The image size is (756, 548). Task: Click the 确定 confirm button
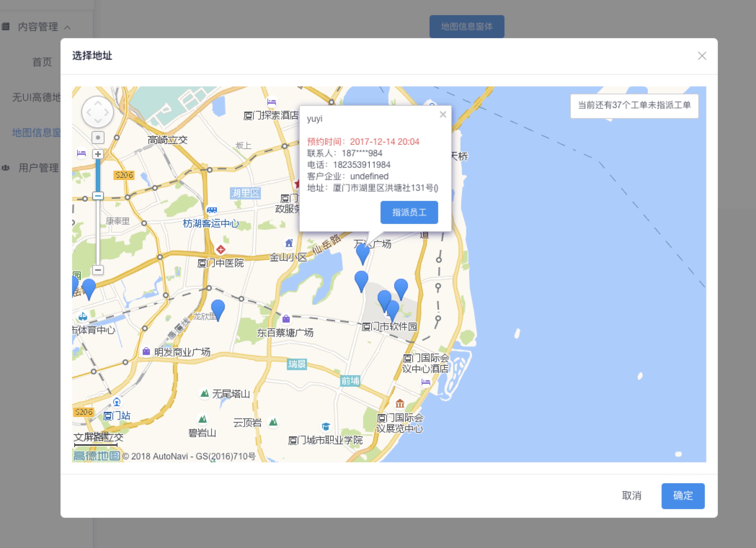(x=682, y=496)
